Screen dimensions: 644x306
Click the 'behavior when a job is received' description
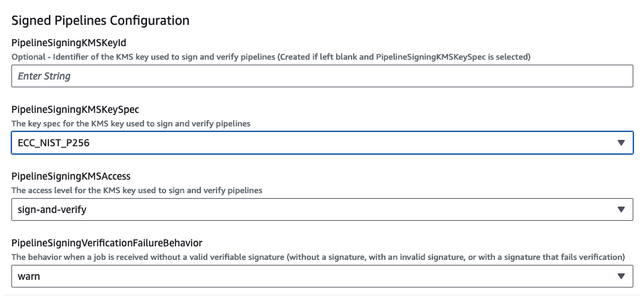[x=317, y=256]
